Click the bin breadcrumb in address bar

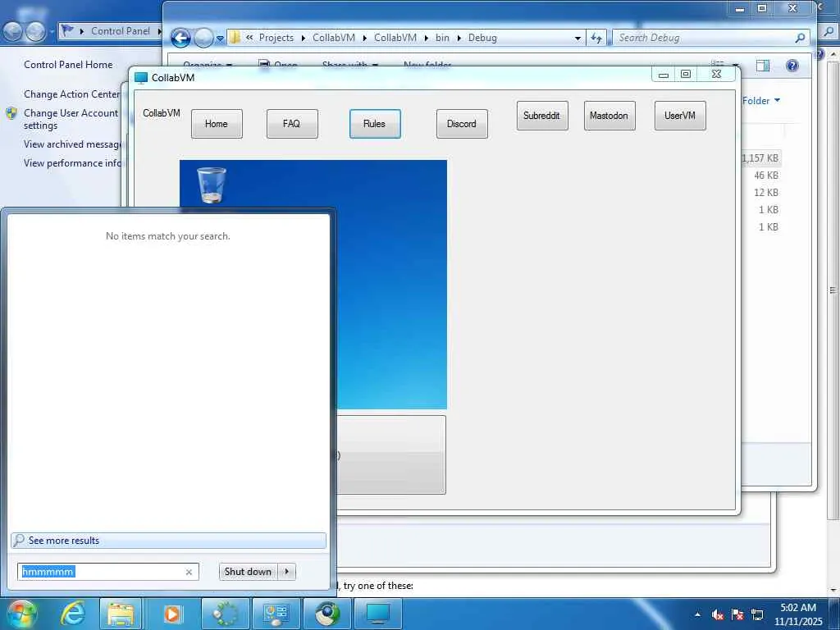[442, 38]
